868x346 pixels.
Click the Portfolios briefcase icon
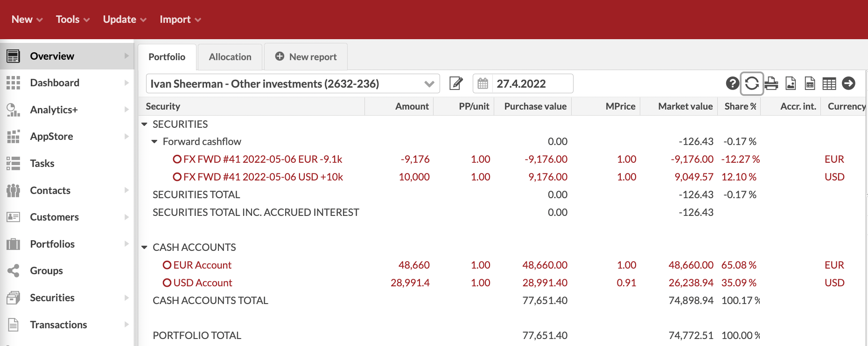pyautogui.click(x=13, y=244)
